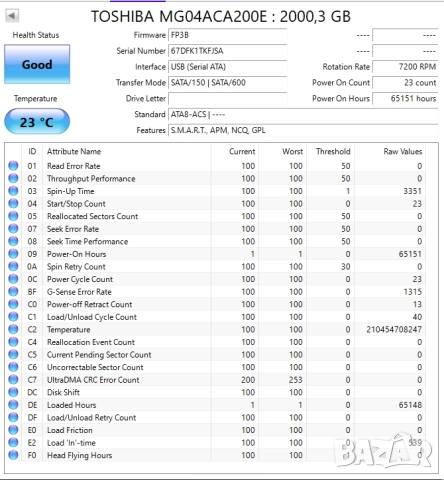Screen dimensions: 444x480
Task: Select the Spin-Up Time raw value 3351
Action: click(x=412, y=191)
